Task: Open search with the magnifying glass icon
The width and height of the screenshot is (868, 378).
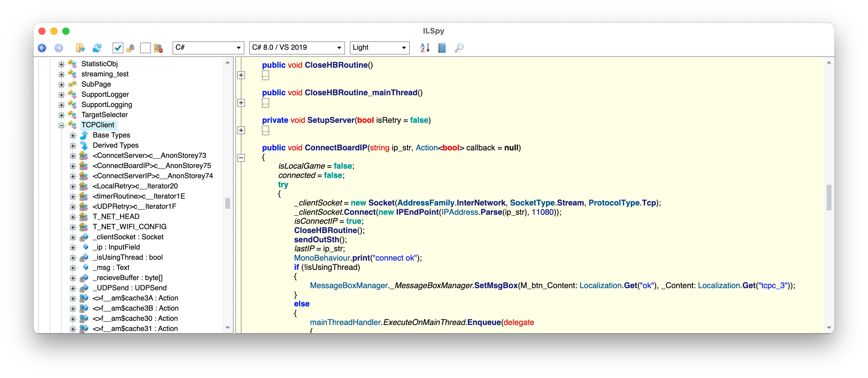Action: coord(459,48)
